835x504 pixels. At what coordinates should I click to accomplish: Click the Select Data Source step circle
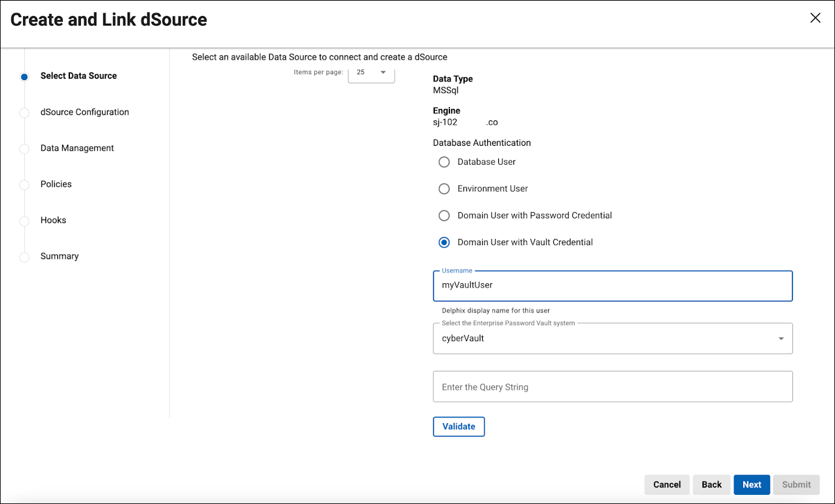24,77
